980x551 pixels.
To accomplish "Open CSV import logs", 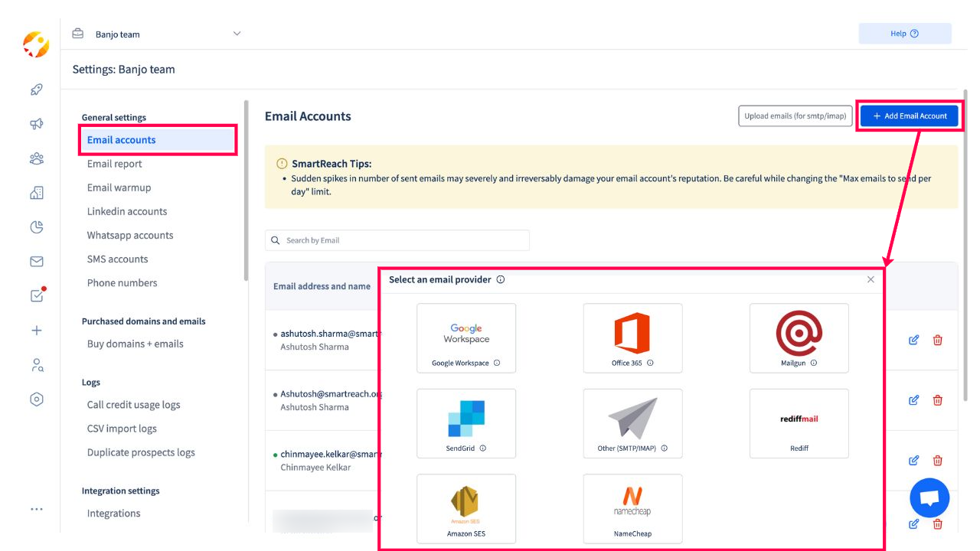I will [122, 429].
